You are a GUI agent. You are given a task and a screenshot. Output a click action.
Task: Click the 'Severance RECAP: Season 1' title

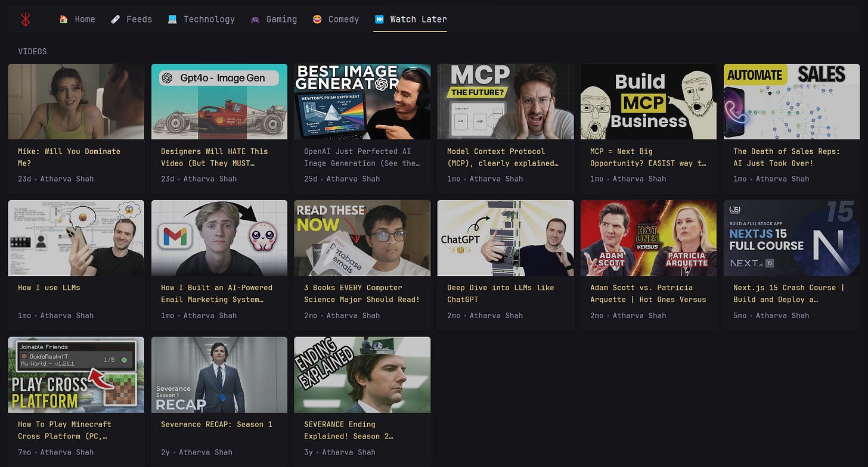coord(217,424)
